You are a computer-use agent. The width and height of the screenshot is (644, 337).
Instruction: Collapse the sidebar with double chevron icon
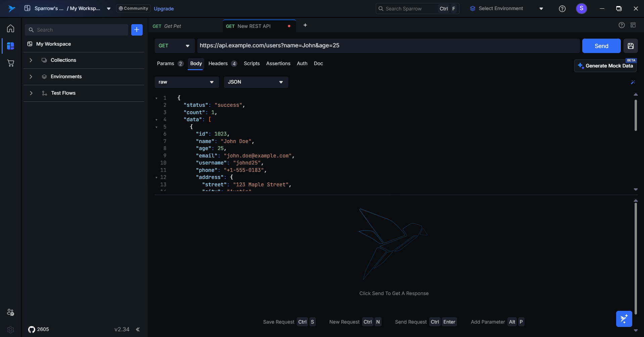138,329
